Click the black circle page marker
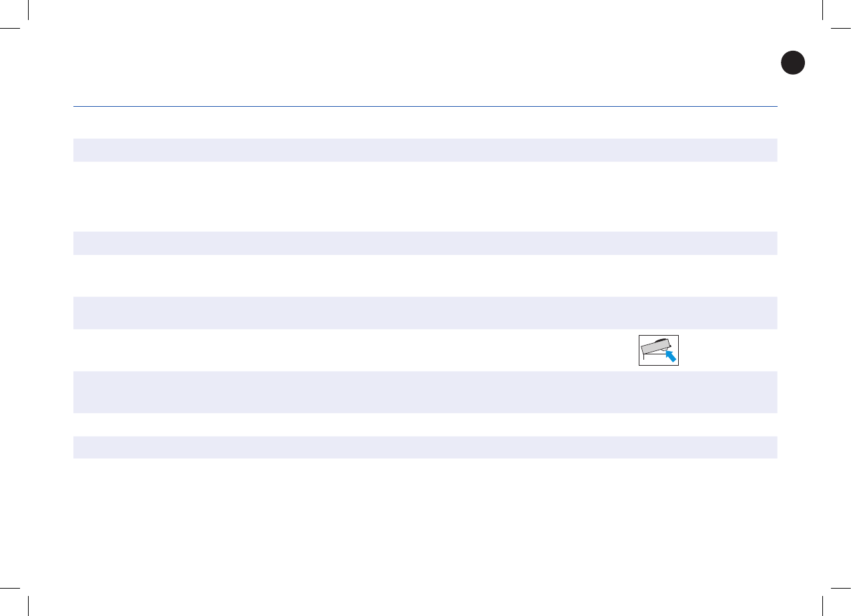851x616 pixels. [792, 63]
